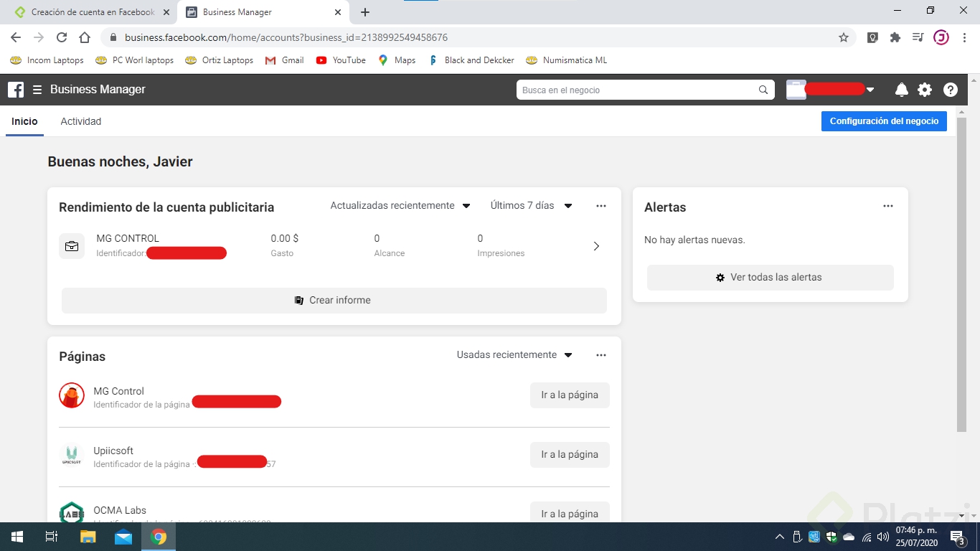Click Crear informe button
This screenshot has width=980, height=551.
point(334,301)
